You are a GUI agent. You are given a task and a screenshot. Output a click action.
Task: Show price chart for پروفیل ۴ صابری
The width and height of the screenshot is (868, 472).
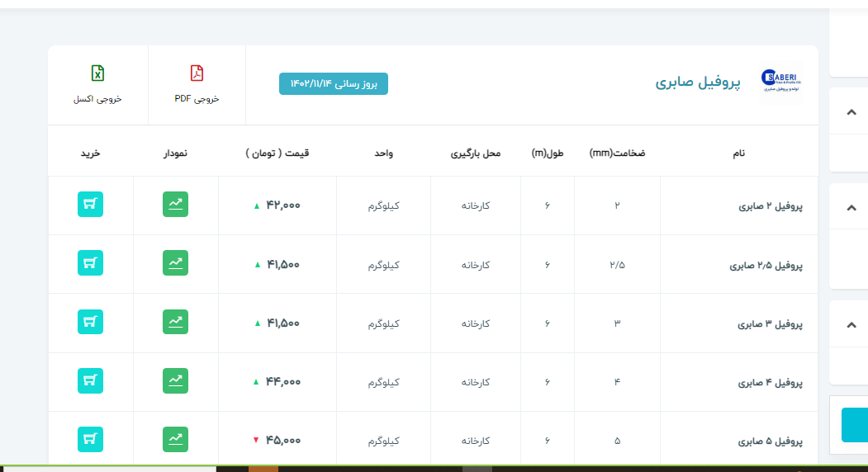point(175,380)
